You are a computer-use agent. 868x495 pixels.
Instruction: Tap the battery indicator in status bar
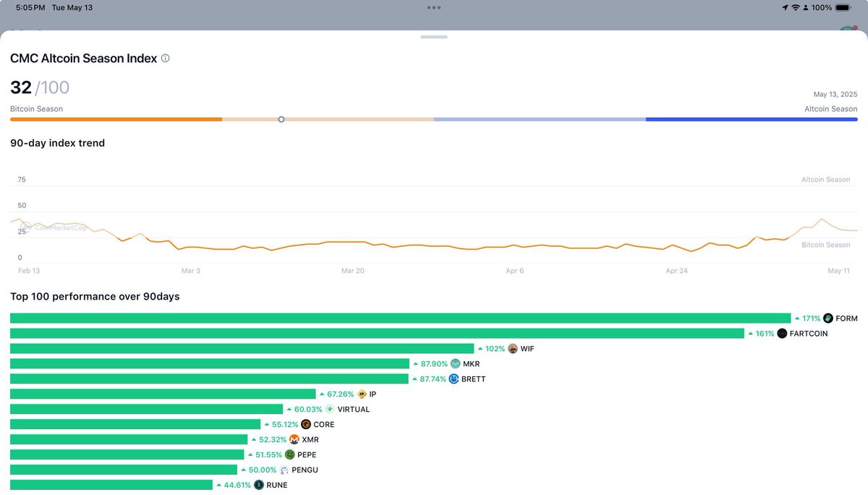843,7
